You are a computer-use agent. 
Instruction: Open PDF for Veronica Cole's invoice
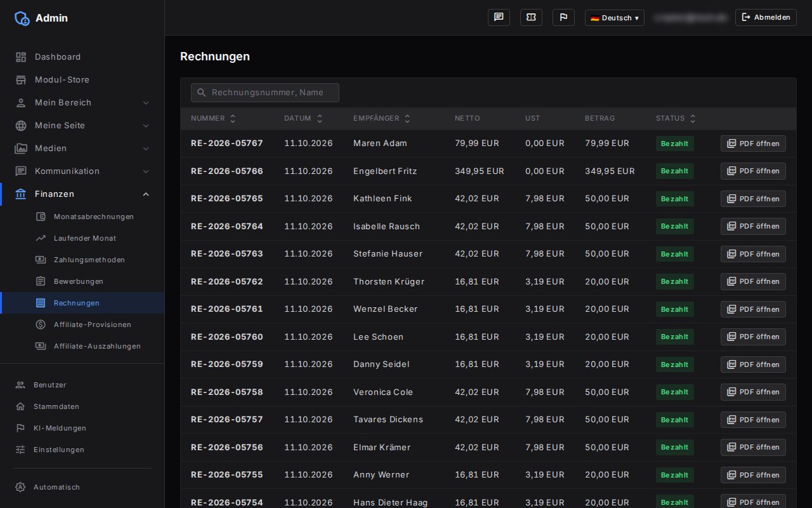[x=753, y=392]
